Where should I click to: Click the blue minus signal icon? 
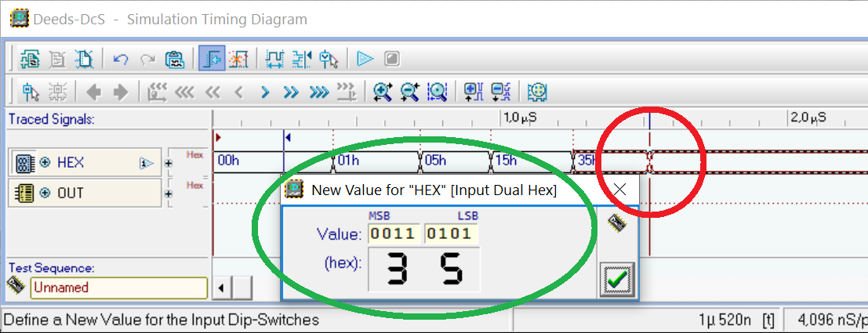(500, 92)
